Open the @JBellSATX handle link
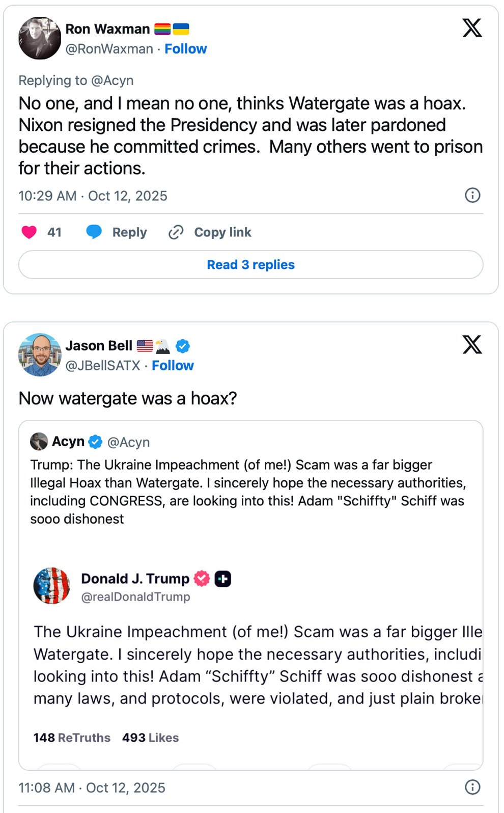504x813 pixels. tap(103, 366)
